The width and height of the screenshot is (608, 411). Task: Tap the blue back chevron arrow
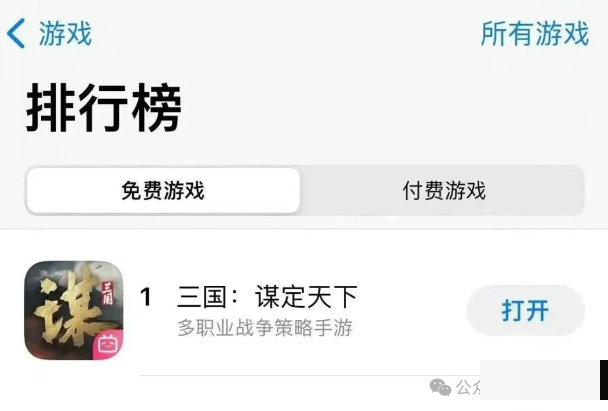point(16,33)
